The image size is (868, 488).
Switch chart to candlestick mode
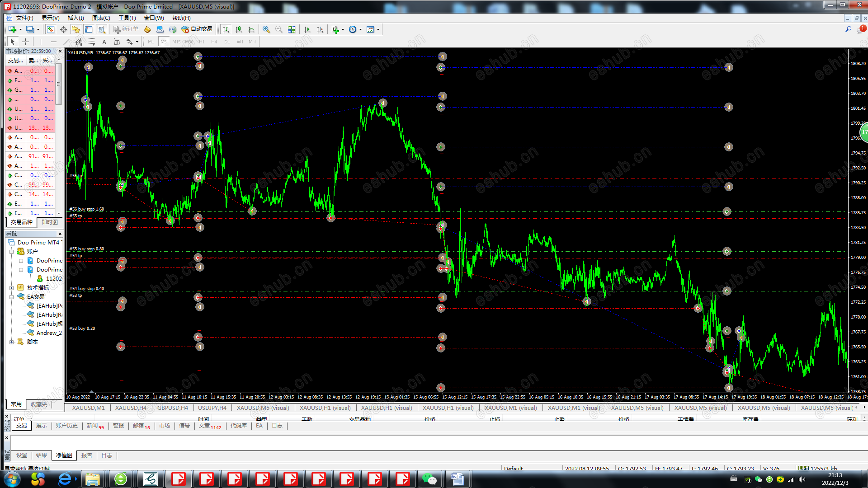click(239, 29)
